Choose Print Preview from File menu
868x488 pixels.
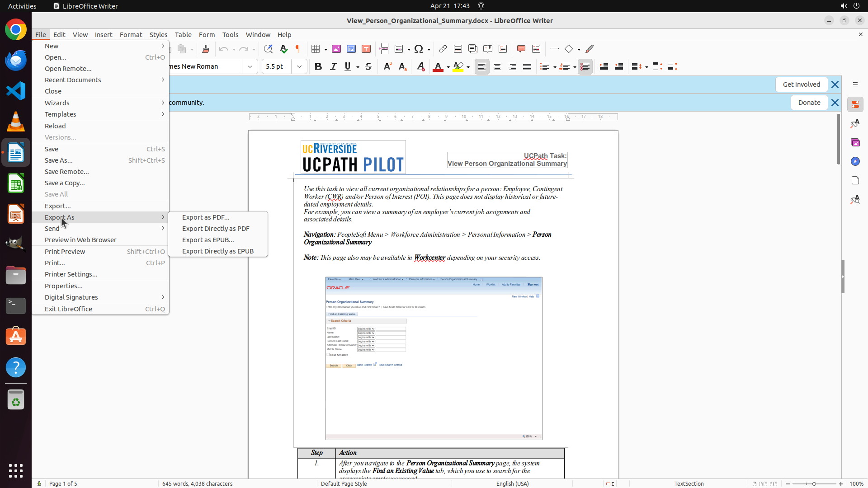65,252
